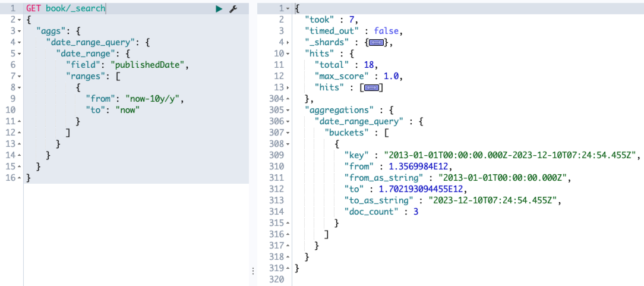Click the "aggregations" key in response
This screenshot has height=286, width=644.
click(x=339, y=110)
